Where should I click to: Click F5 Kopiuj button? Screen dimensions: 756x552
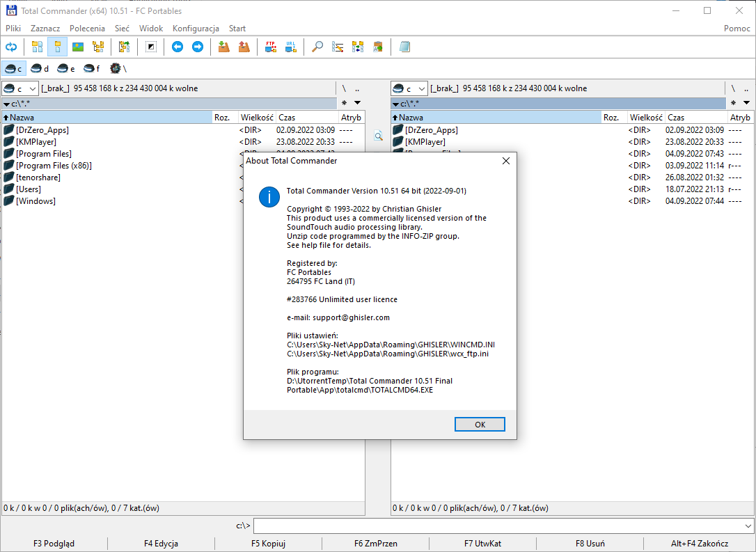268,544
